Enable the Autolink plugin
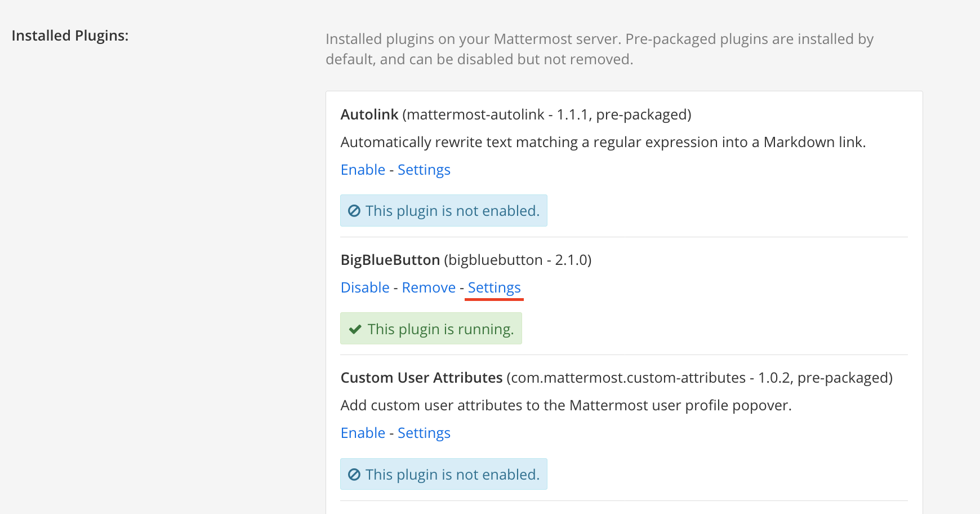This screenshot has width=980, height=514. click(363, 170)
